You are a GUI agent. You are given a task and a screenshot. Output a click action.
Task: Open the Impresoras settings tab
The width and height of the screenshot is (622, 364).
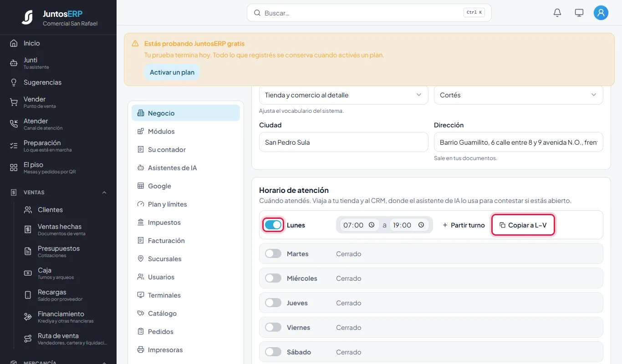click(x=186, y=349)
